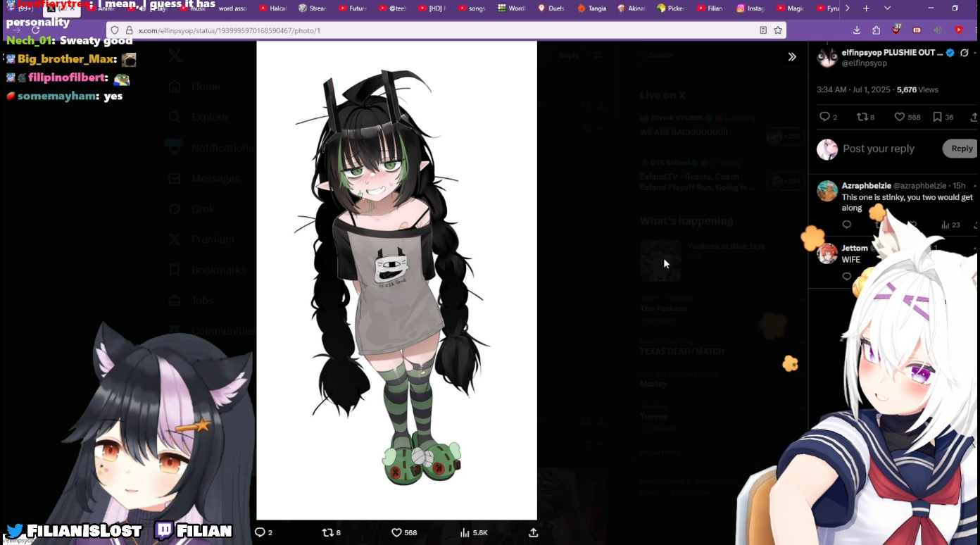Click the @elfinpsyop handle
The image size is (980, 545).
click(x=865, y=63)
